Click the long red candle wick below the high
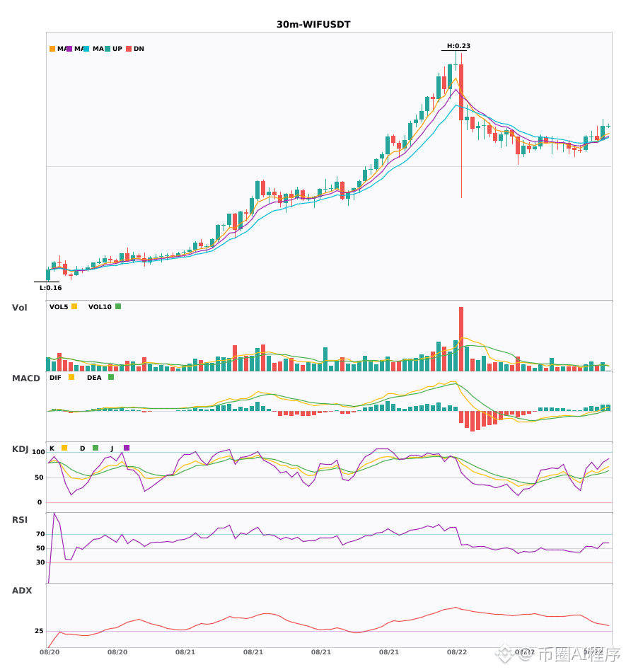626x672 pixels. pyautogui.click(x=461, y=159)
